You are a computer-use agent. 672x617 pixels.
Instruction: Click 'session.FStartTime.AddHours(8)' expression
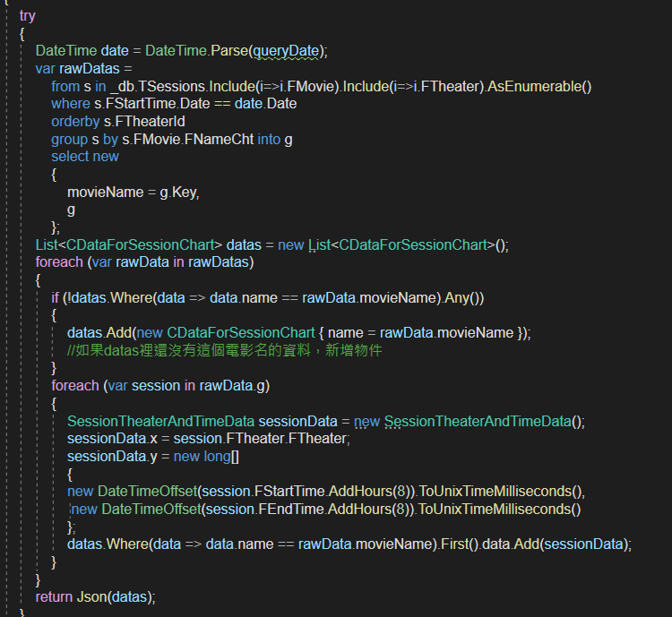coord(304,492)
